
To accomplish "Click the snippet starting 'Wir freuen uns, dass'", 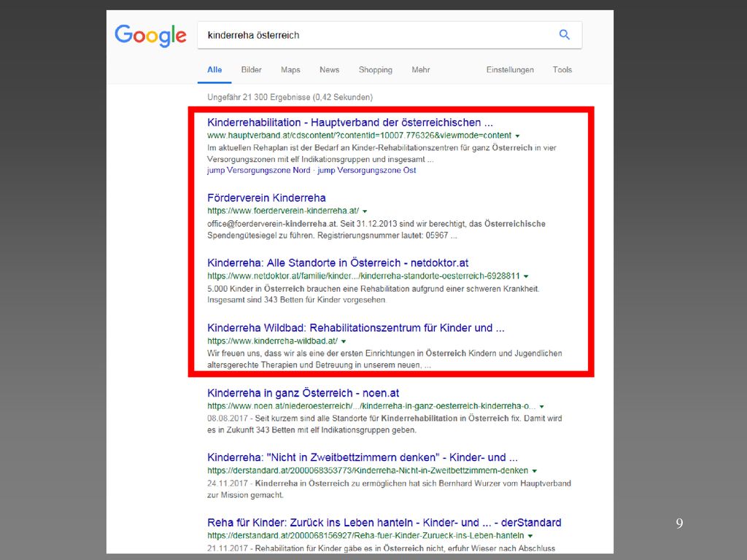I will tap(384, 359).
